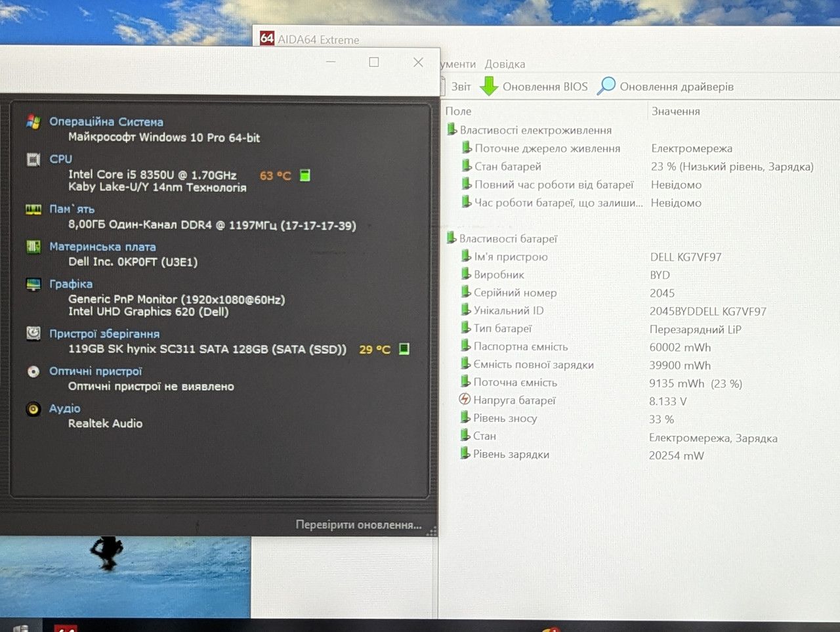The width and height of the screenshot is (840, 632).
Task: Click the driver update magnifier icon
Action: tap(606, 86)
